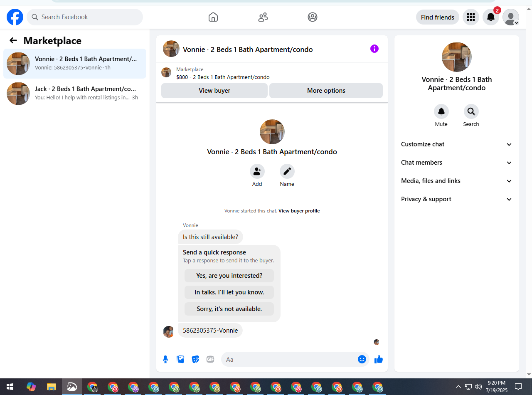Screen dimensions: 532x395
Task: Open the volume control in system tray
Action: (x=478, y=387)
